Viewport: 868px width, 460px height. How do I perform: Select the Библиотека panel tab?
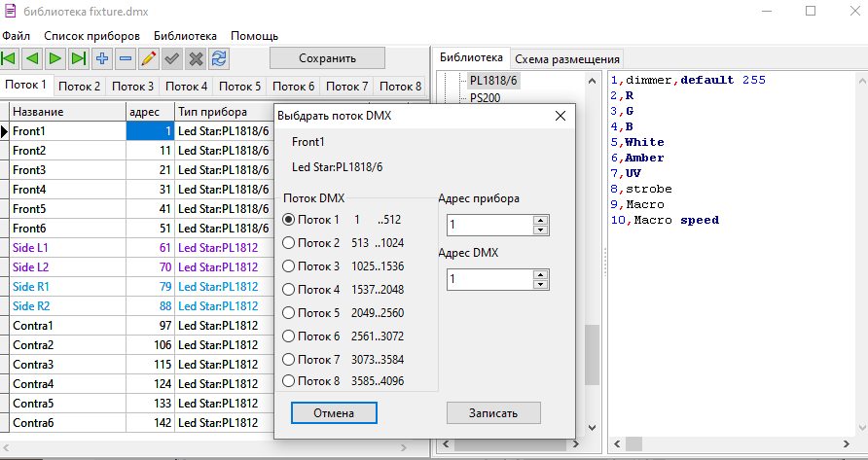tap(471, 57)
